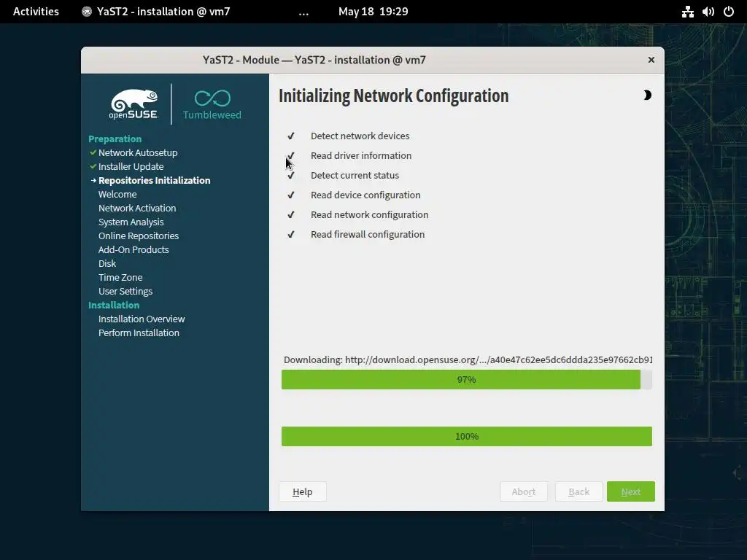Close the YaST2 installation window

(651, 60)
